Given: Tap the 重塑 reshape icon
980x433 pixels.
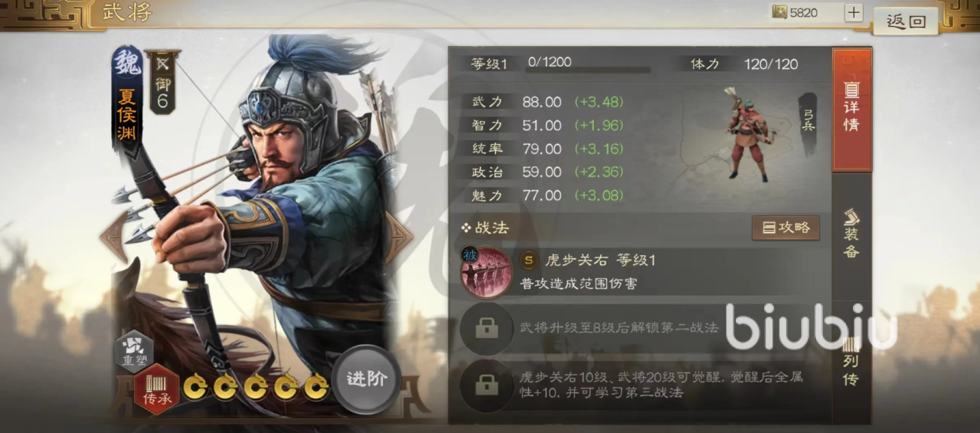Looking at the screenshot, I should pyautogui.click(x=134, y=352).
